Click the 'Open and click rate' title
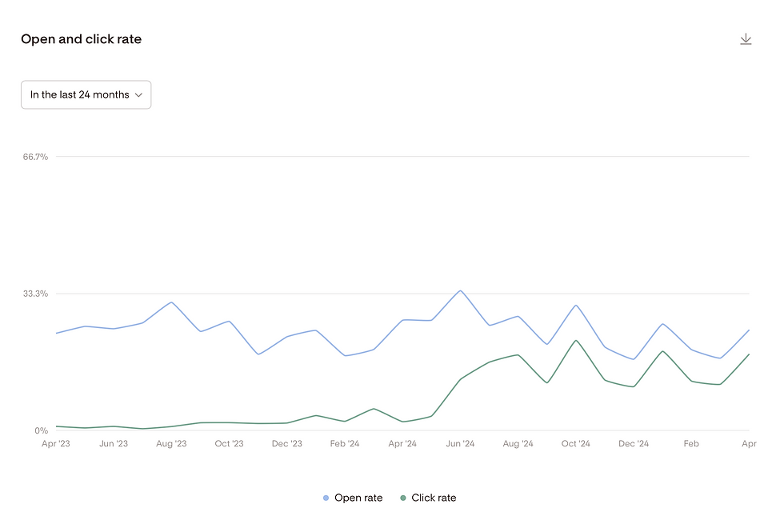Viewport: 784px width, 532px height. (81, 38)
